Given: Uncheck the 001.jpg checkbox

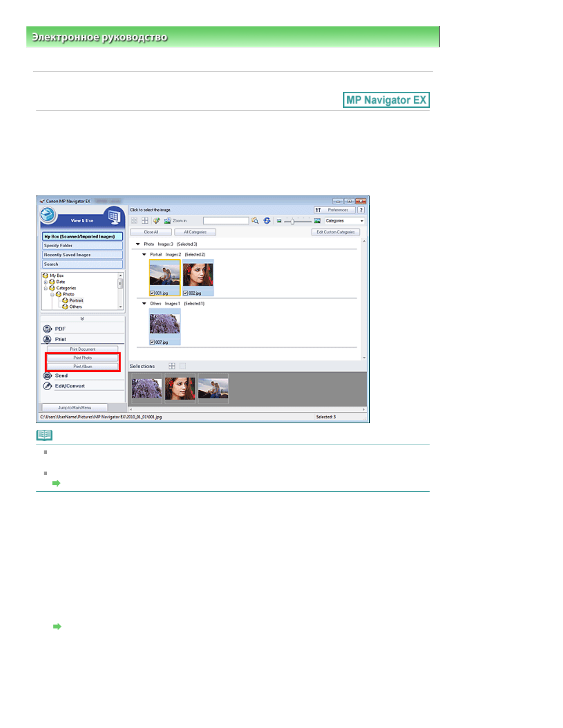Looking at the screenshot, I should coord(152,293).
